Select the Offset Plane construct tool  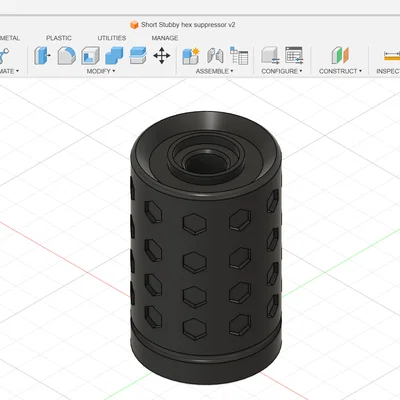click(x=340, y=55)
